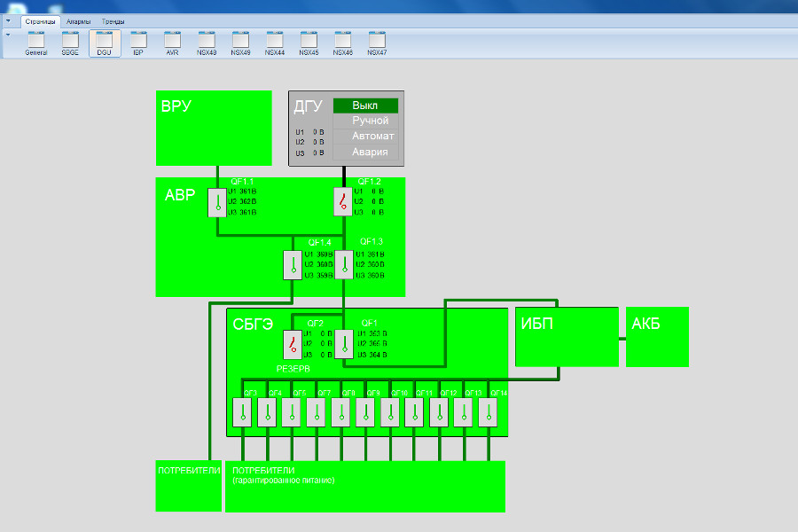Open the AVR page icon

(172, 43)
